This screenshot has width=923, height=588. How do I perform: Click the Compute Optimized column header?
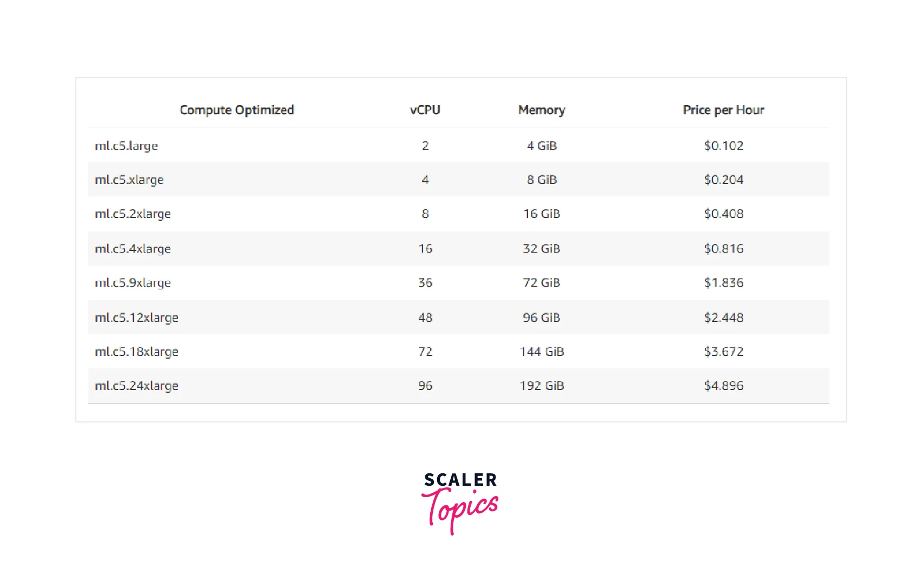pos(236,110)
